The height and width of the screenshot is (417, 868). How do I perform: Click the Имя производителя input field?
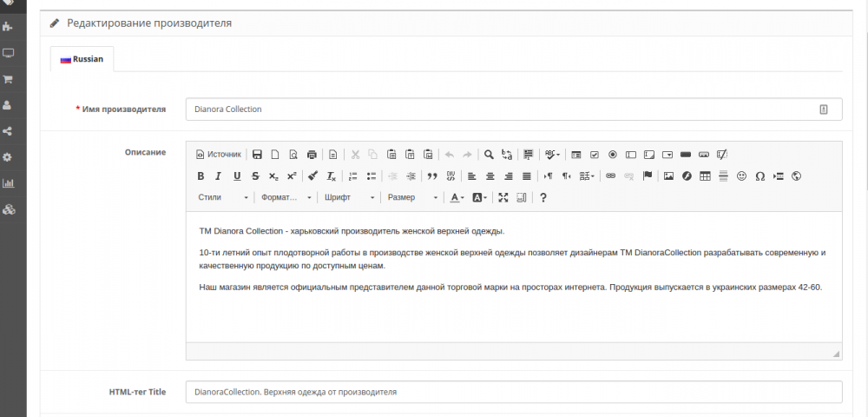click(x=514, y=109)
